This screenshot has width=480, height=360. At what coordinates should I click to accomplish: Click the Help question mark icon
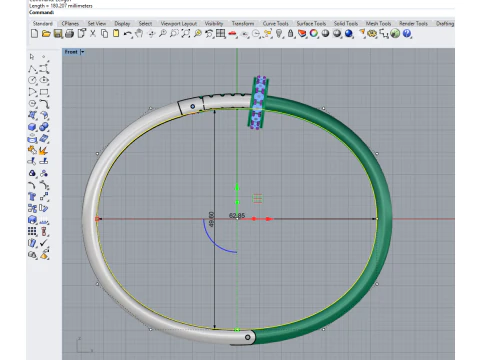406,33
